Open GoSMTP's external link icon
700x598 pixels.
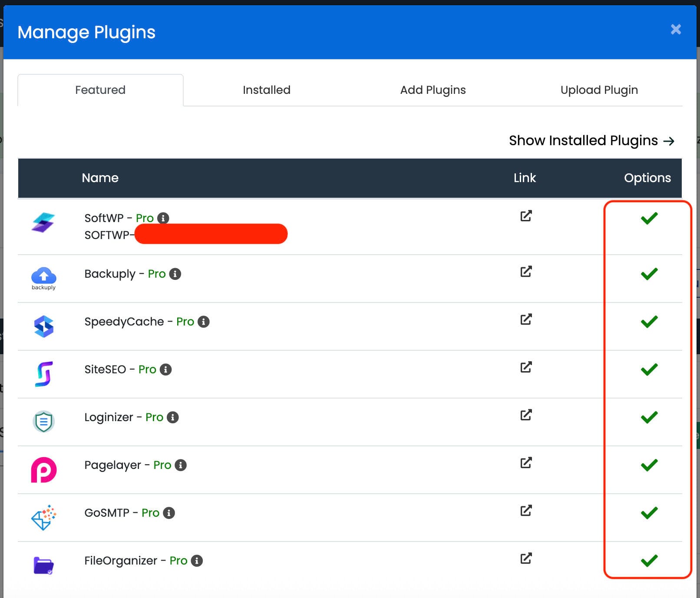pos(526,511)
